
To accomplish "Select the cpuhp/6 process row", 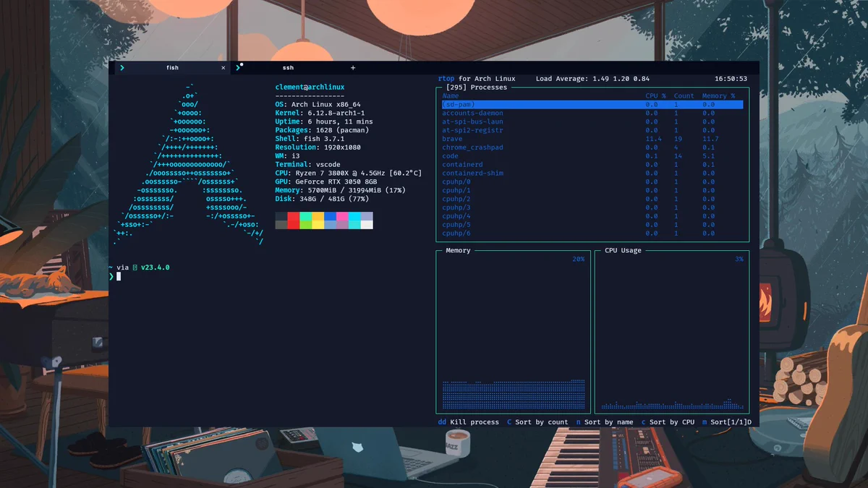I will pyautogui.click(x=592, y=234).
